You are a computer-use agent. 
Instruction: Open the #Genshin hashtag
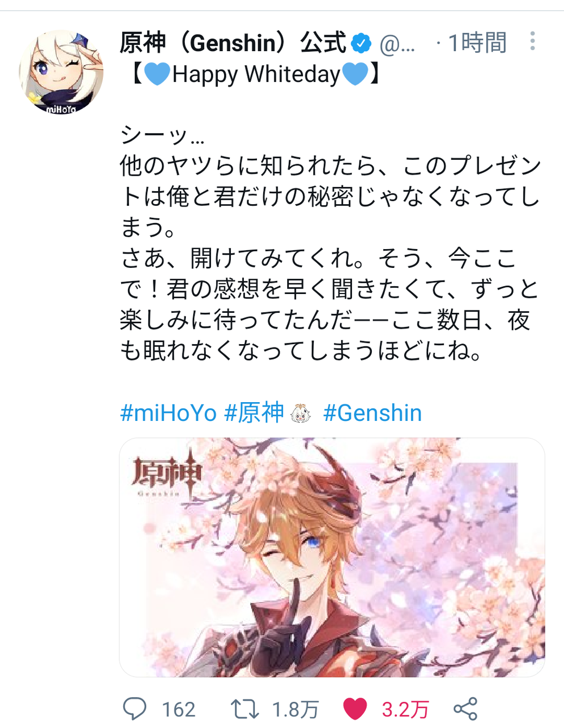[372, 413]
